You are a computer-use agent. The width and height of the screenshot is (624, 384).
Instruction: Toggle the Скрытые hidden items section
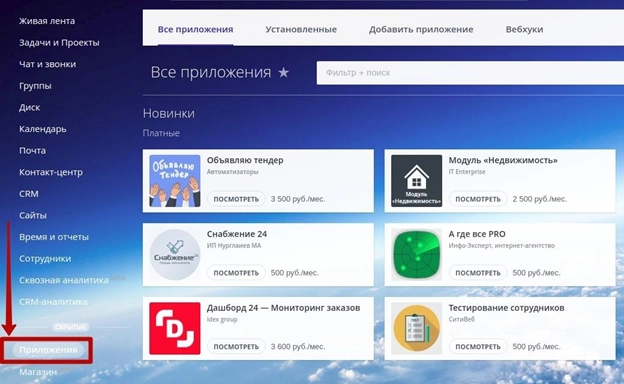71,327
